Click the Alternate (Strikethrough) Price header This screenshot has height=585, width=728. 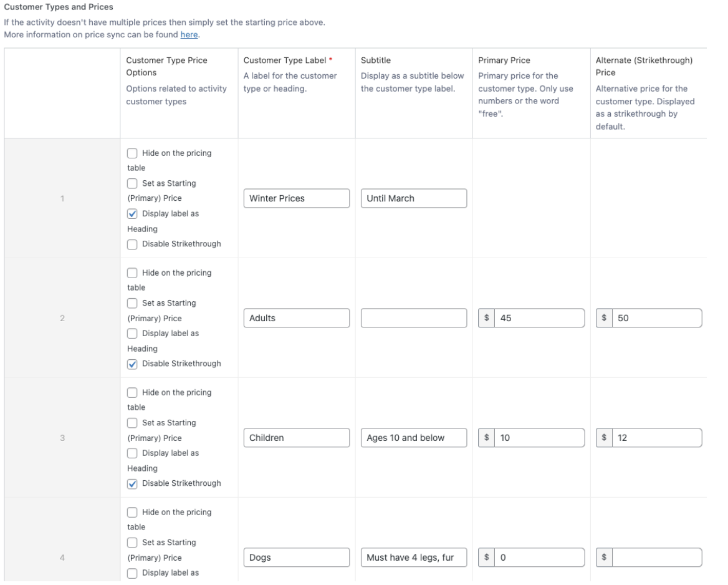coord(644,67)
